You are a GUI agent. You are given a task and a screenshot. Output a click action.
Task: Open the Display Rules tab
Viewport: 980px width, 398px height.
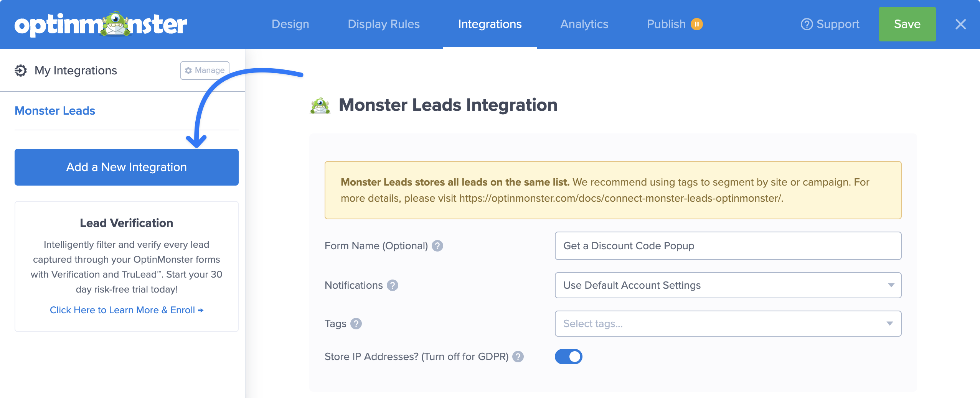click(383, 24)
